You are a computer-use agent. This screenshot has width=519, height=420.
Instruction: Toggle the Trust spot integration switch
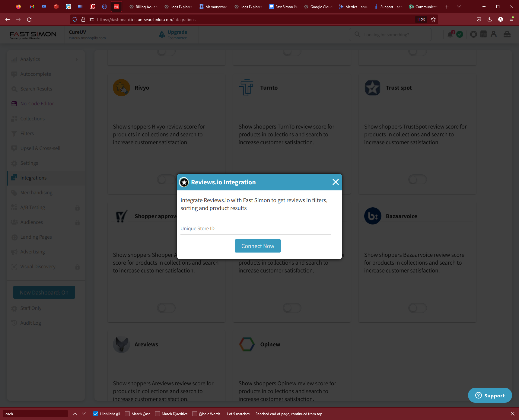pyautogui.click(x=417, y=180)
